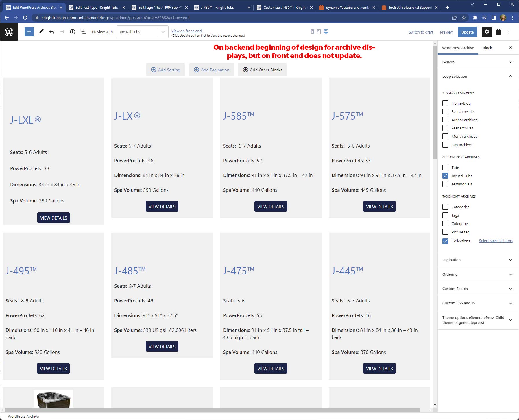Enable the Home/Blog archive checkbox
Screen dimensions: 519x420
(445, 103)
